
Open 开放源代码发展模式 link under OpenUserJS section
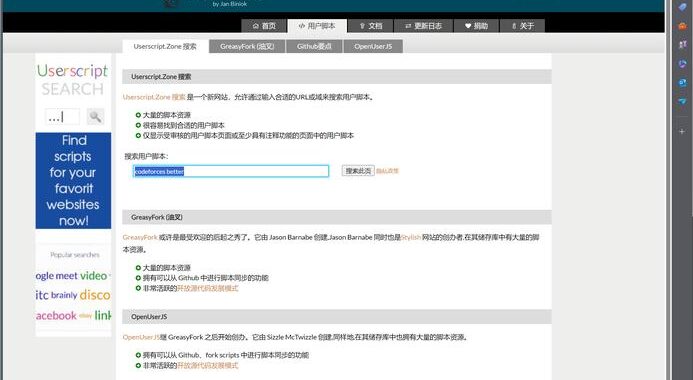click(207, 365)
